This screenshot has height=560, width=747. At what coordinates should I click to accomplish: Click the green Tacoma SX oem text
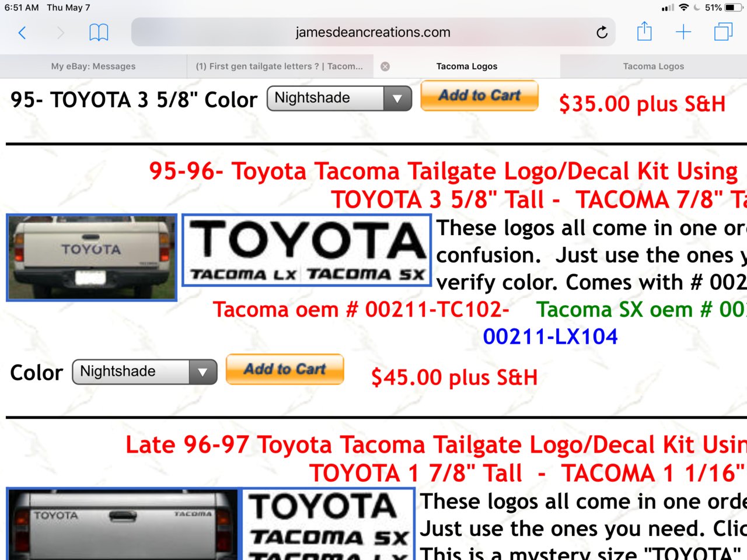641,309
